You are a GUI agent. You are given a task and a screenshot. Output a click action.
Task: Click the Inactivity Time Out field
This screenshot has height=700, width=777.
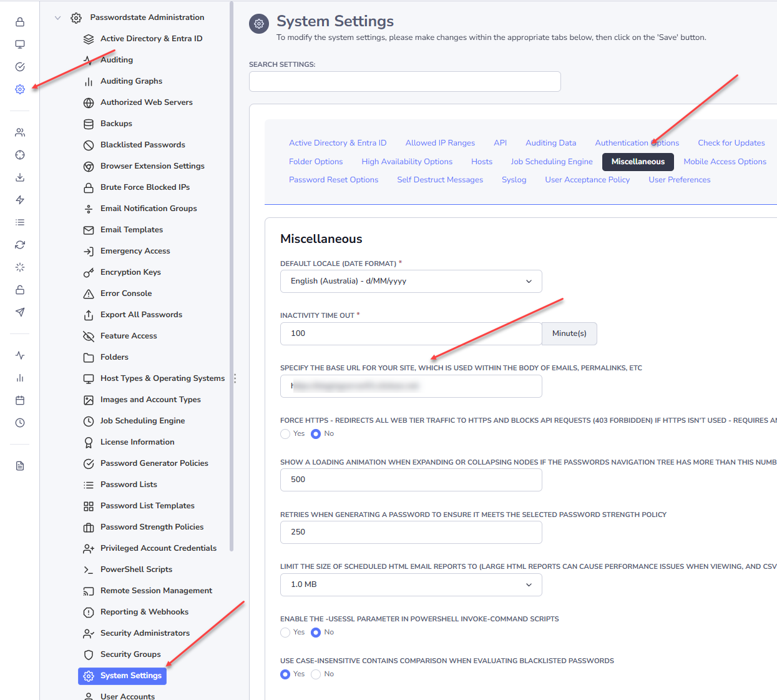coord(411,333)
